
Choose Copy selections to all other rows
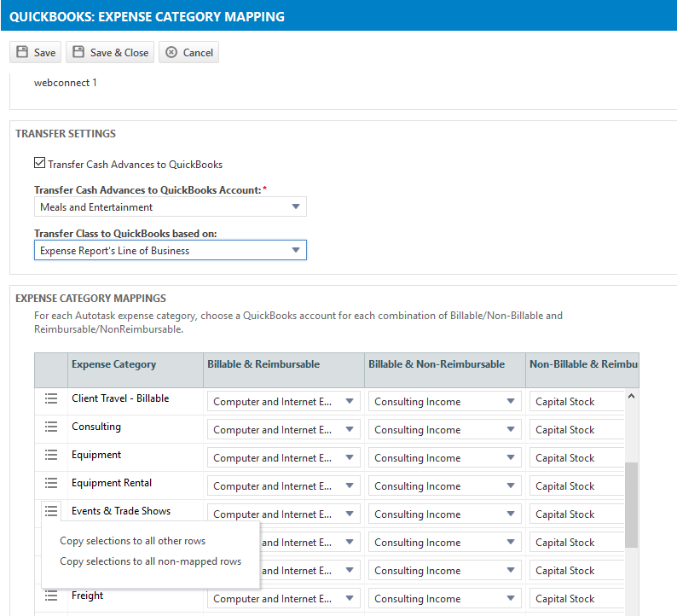tap(132, 541)
